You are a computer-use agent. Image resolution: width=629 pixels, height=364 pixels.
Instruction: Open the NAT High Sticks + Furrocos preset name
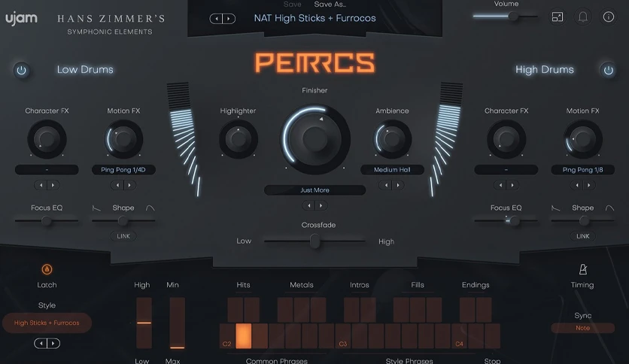click(x=315, y=18)
